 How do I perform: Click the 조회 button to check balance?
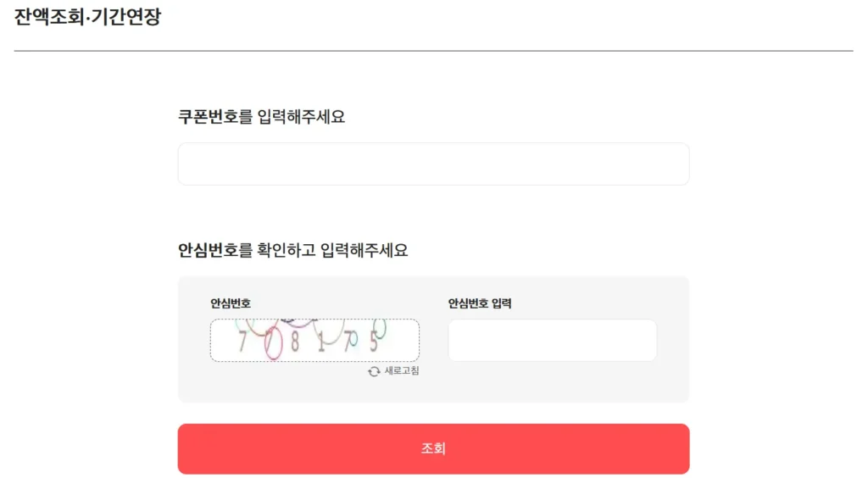(x=433, y=448)
